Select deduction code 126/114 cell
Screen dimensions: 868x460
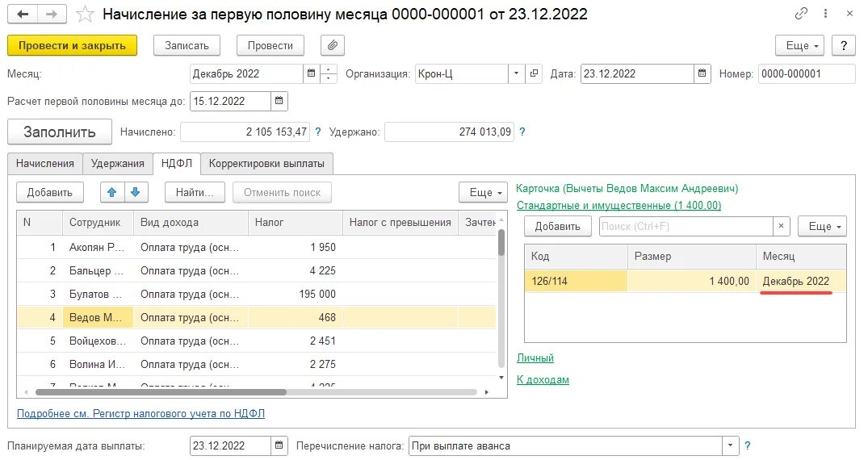pyautogui.click(x=576, y=281)
